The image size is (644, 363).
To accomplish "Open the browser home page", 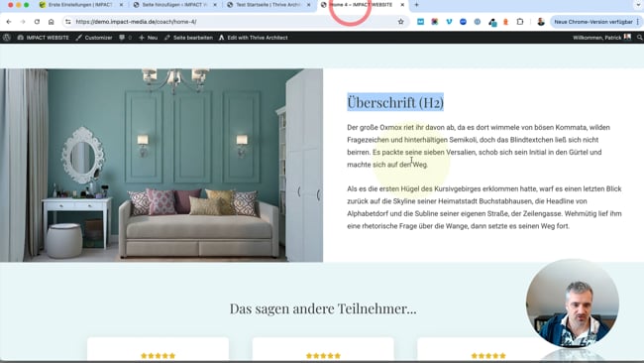I will tap(51, 22).
